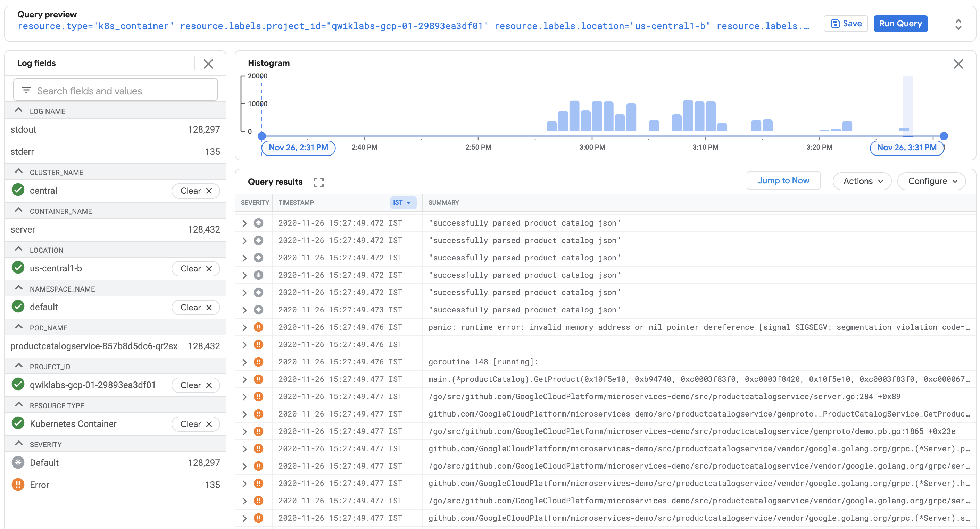Collapse the POD_NAME section
Screen dimensions: 980x529
(x=19, y=327)
